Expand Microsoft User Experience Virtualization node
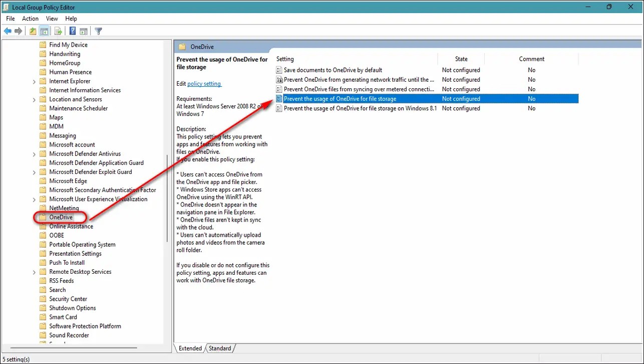Image resolution: width=644 pixels, height=364 pixels. click(x=34, y=199)
